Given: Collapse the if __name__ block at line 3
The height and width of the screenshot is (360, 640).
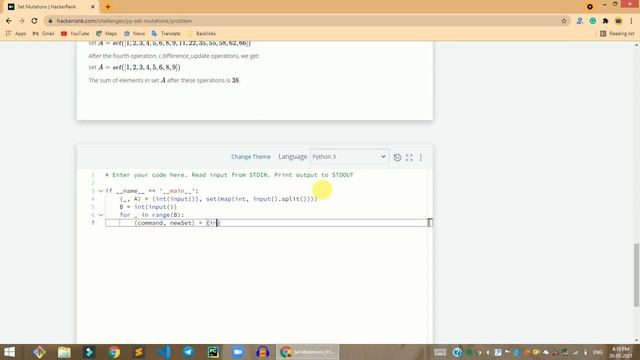Looking at the screenshot, I should point(101,191).
